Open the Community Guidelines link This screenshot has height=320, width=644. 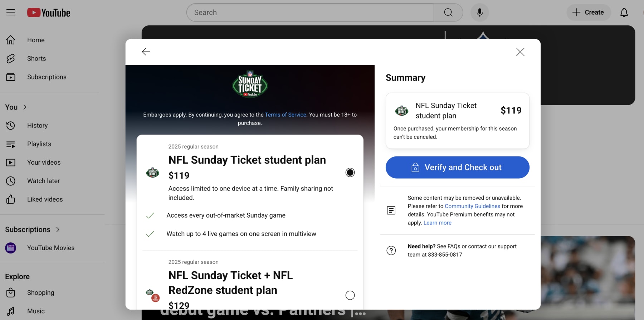(472, 206)
